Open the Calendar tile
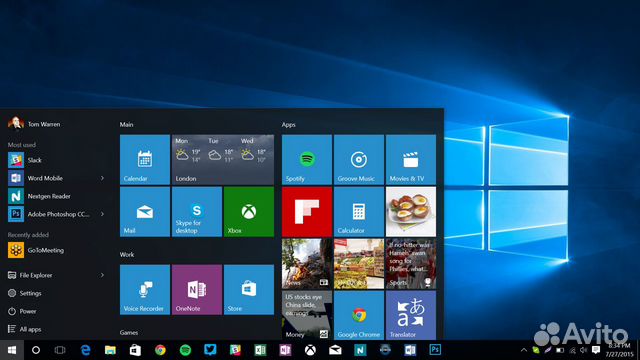The image size is (640, 360). (145, 160)
